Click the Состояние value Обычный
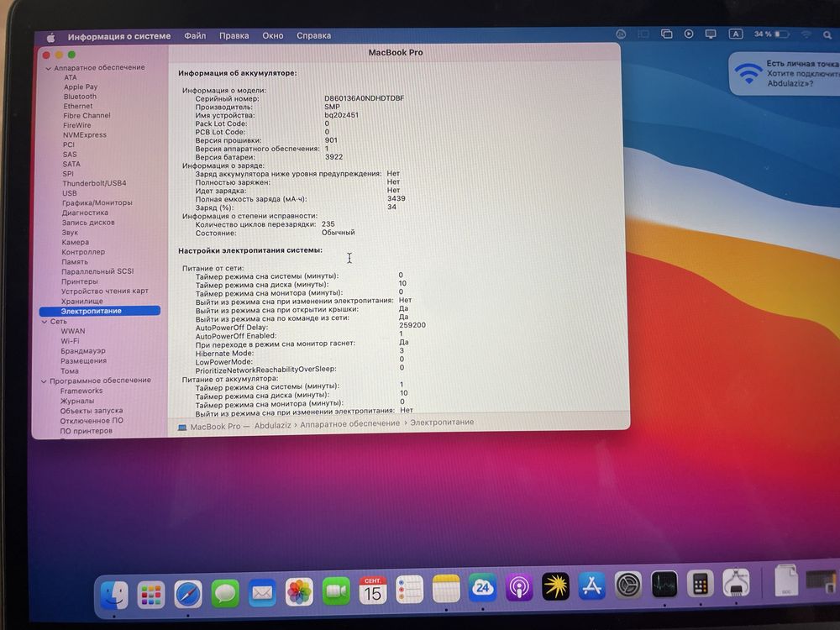The width and height of the screenshot is (840, 630). pyautogui.click(x=338, y=233)
